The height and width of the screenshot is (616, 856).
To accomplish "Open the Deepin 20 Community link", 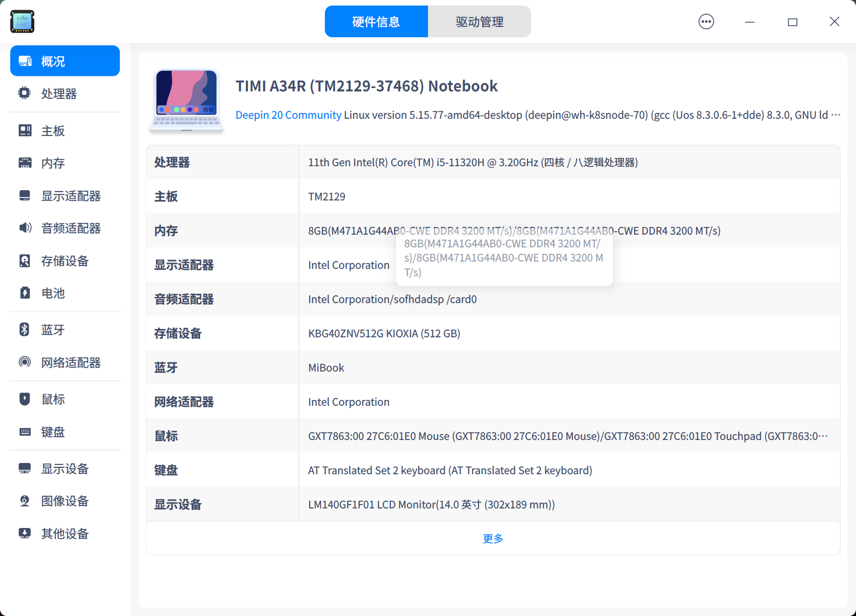I will [x=288, y=115].
